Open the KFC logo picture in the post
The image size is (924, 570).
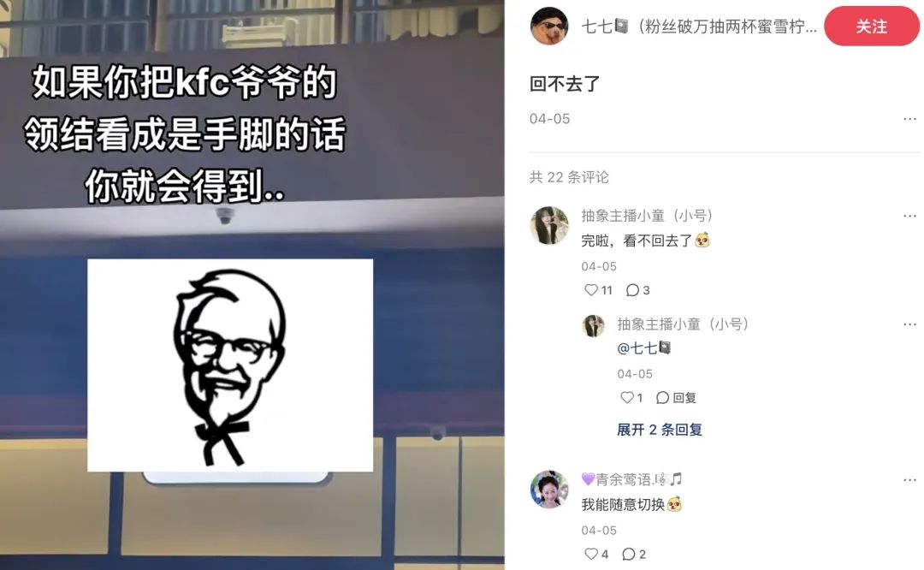[x=230, y=365]
